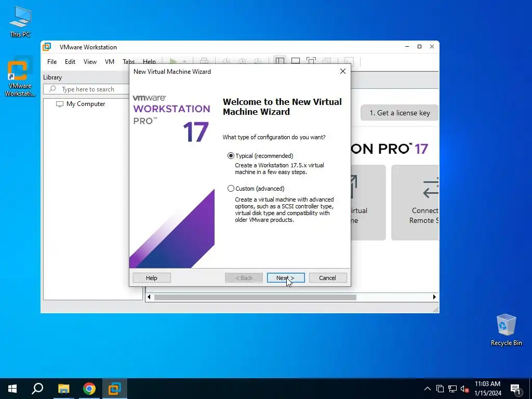Open the Tabs menu

point(129,61)
